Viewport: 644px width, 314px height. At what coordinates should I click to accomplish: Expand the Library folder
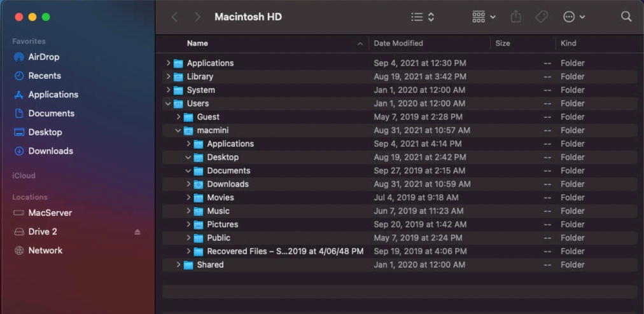168,76
